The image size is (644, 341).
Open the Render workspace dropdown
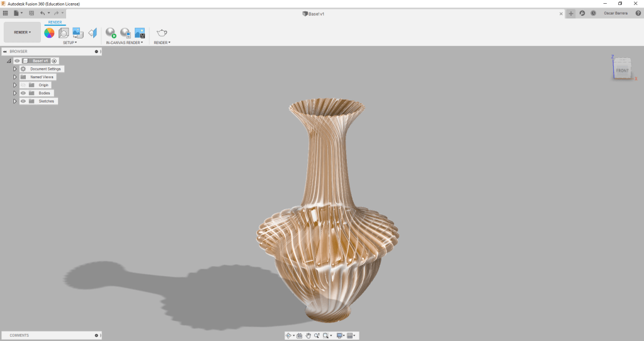(22, 32)
